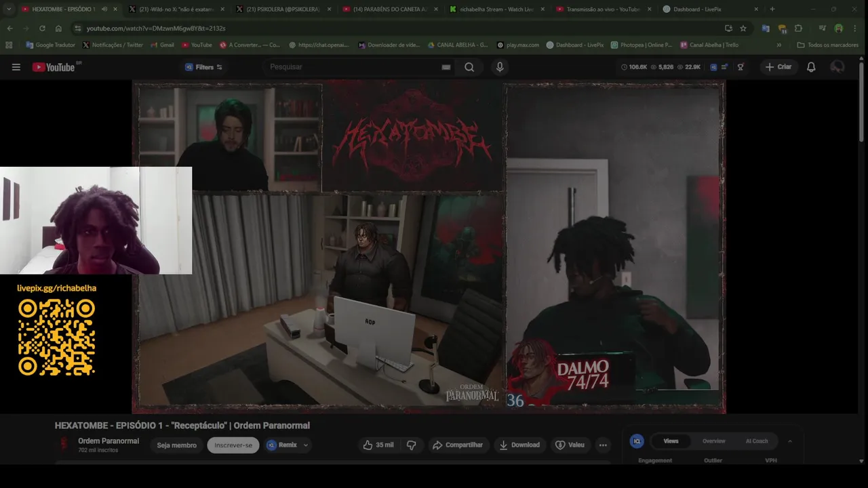The image size is (868, 488).
Task: Switch to the Dashboard - LivePix tab
Action: [711, 9]
